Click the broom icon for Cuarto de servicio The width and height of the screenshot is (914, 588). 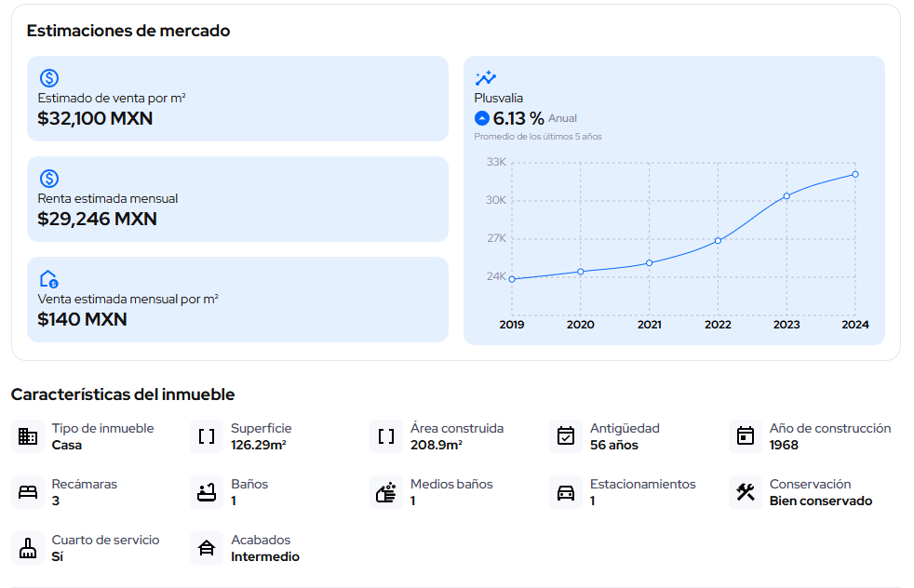coord(27,548)
